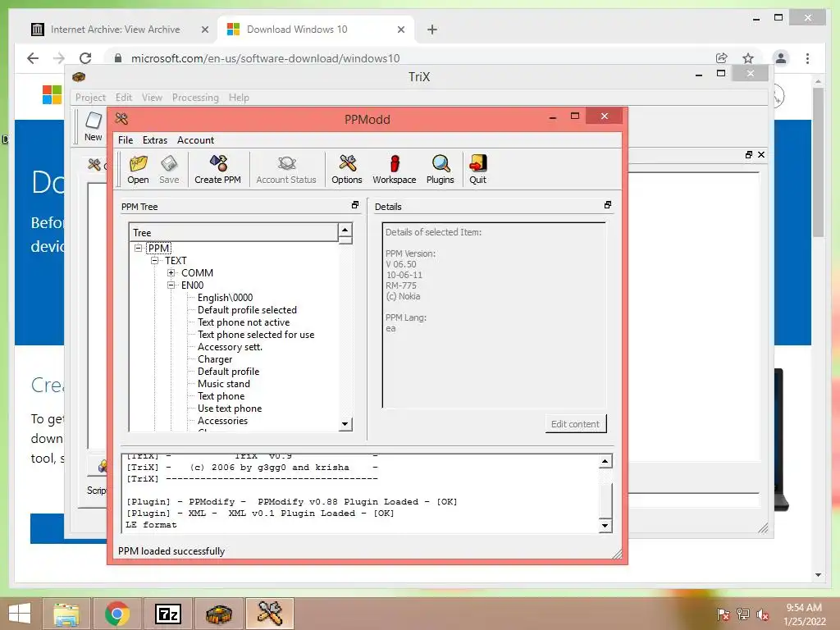Image resolution: width=840 pixels, height=630 pixels.
Task: Switch to Internet Archive tab
Action: tap(115, 30)
